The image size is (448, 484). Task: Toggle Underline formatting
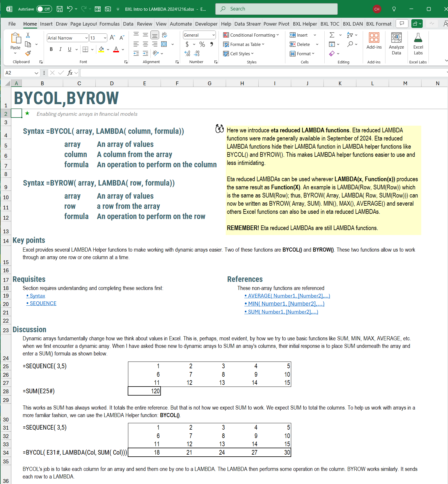pyautogui.click(x=70, y=49)
